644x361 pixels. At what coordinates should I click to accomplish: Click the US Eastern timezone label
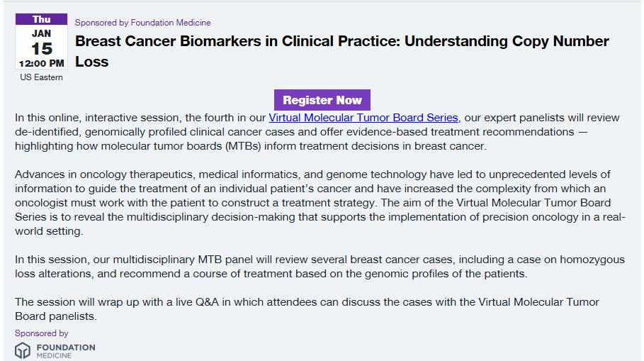[41, 77]
